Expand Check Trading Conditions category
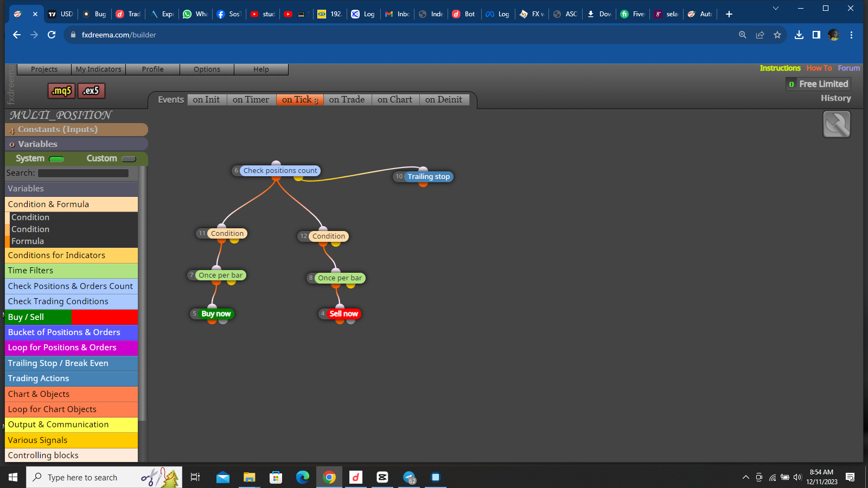The image size is (868, 488). [72, 301]
